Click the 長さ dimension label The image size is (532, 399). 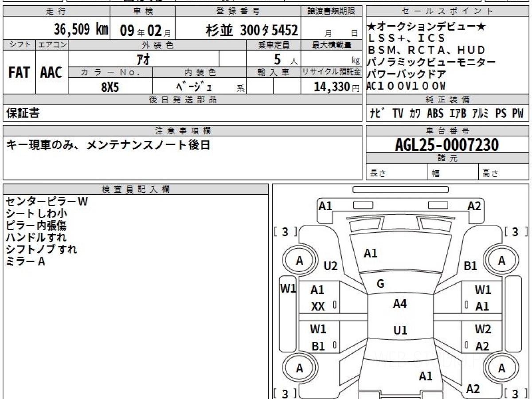378,174
